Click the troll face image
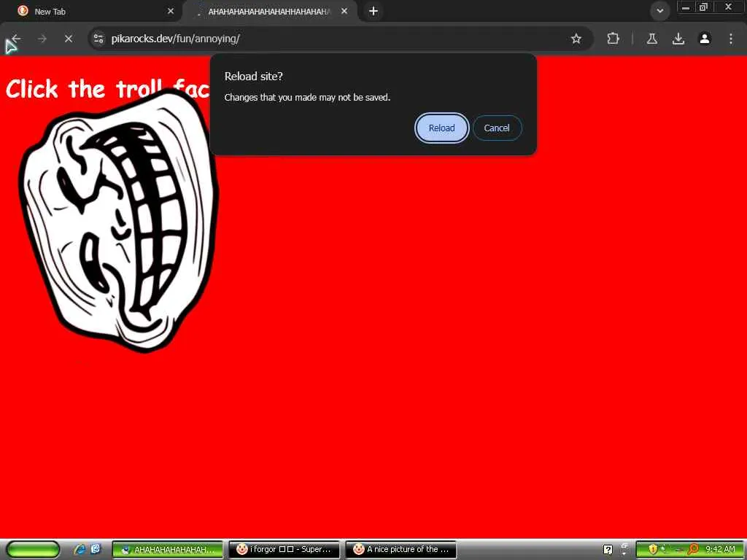 (x=119, y=220)
